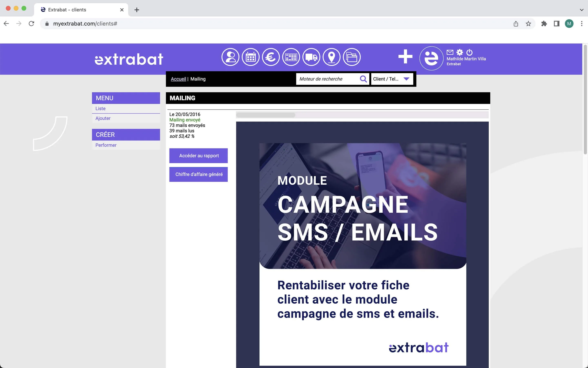Click the "39 mails lus" text

[182, 131]
